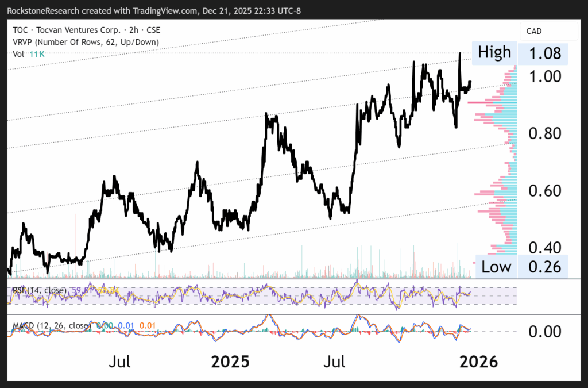The height and width of the screenshot is (388, 588).
Task: Click the 1.08 high price value
Action: 543,53
